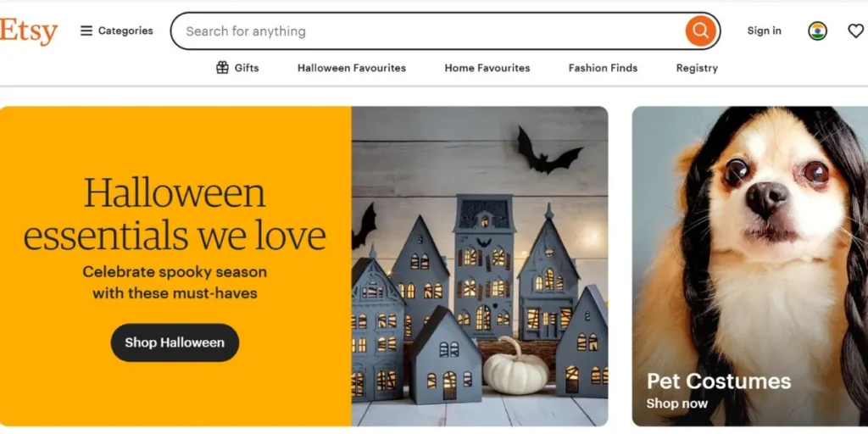The width and height of the screenshot is (868, 434).
Task: Click the hamburger menu icon beside Categories
Action: [x=86, y=31]
